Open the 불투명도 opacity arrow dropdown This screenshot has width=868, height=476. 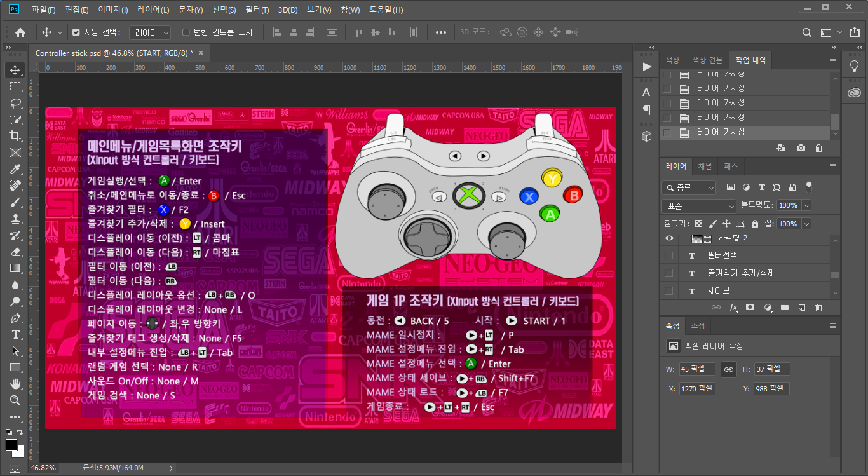point(806,206)
